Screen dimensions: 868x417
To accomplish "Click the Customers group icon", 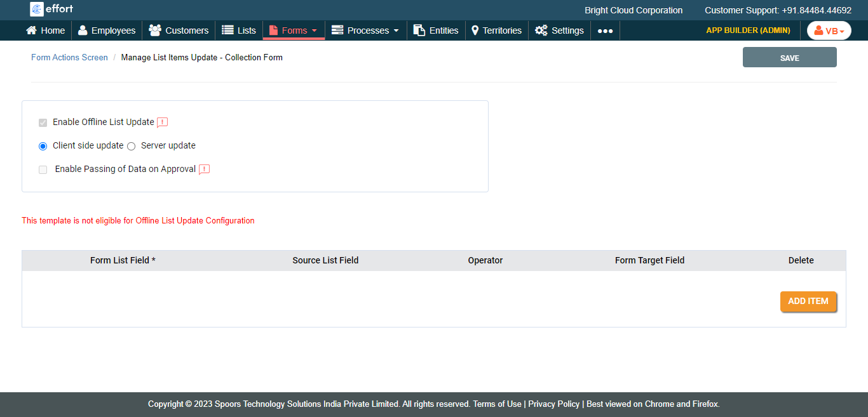I will pos(154,30).
